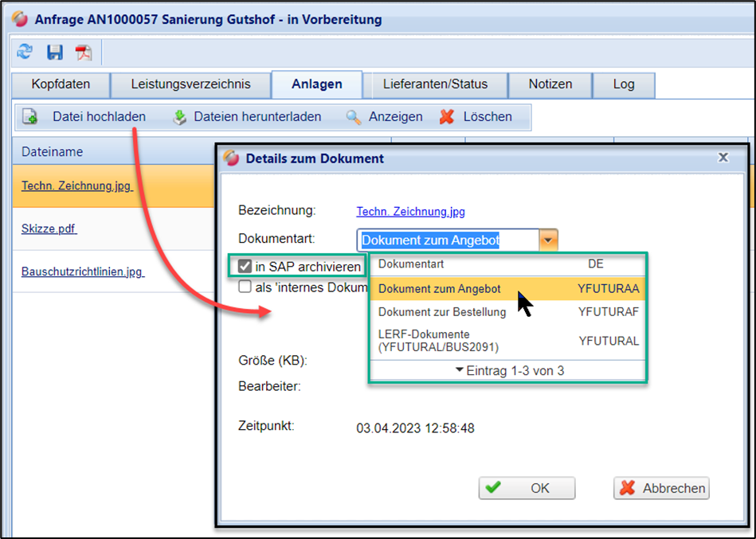The width and height of the screenshot is (756, 539).
Task: Toggle the 'in SAP archivieren' checkbox
Action: [245, 266]
